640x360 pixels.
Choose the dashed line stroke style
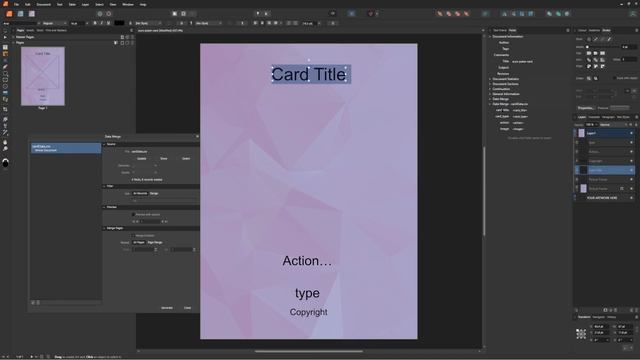[602, 39]
